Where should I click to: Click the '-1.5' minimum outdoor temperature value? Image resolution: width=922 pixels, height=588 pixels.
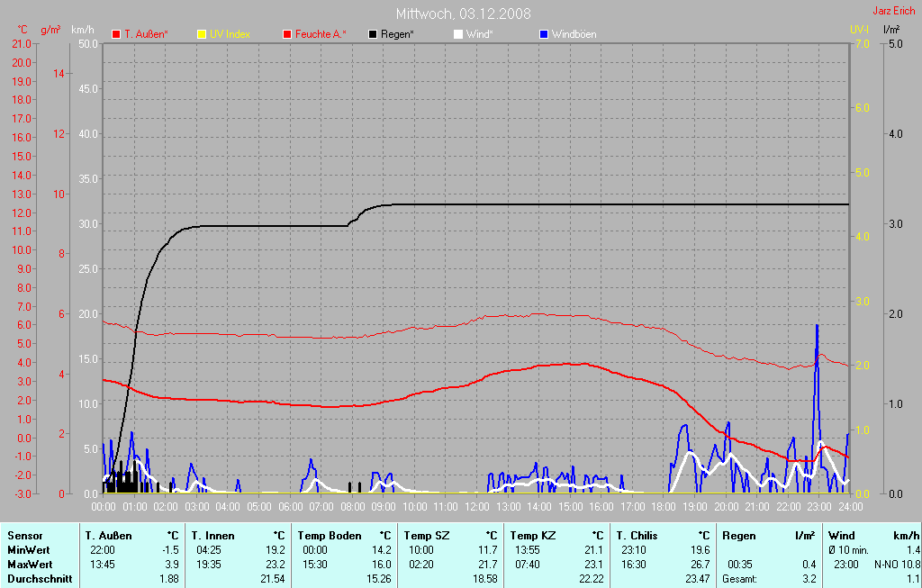coord(170,550)
